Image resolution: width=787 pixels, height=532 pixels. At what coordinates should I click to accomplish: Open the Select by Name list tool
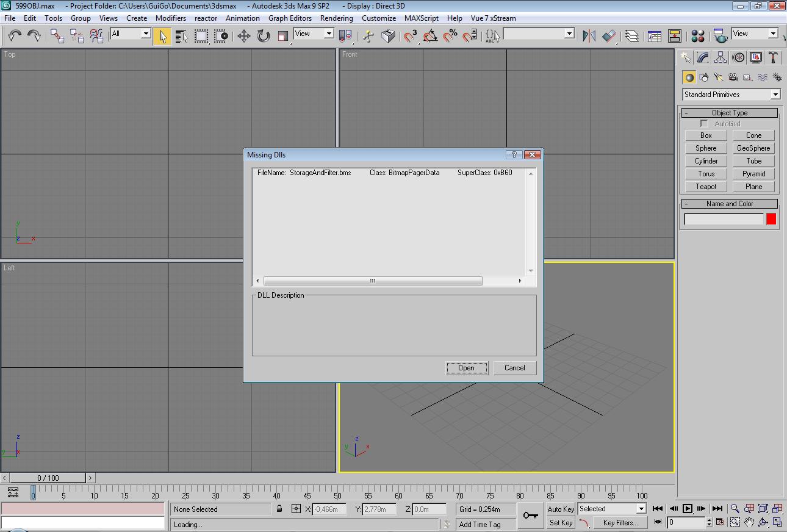182,36
